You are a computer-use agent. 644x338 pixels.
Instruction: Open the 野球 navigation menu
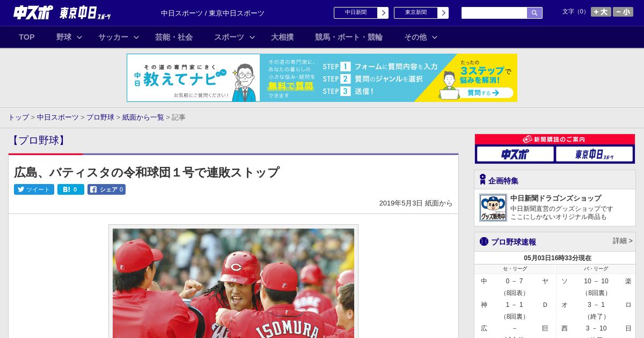(x=64, y=37)
